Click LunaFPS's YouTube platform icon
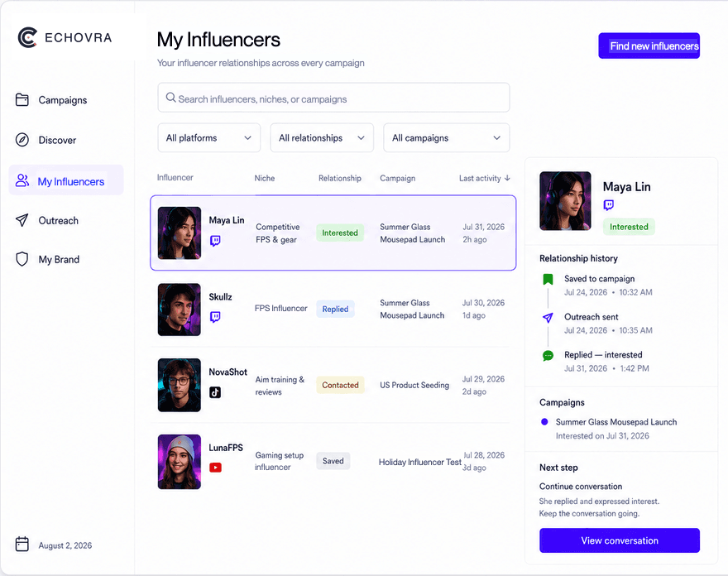 (x=215, y=468)
